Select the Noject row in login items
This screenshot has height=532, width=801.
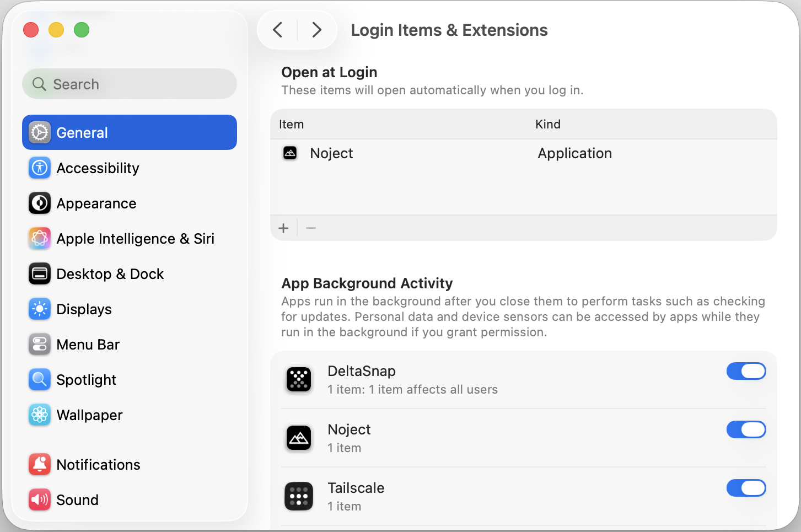pyautogui.click(x=524, y=153)
